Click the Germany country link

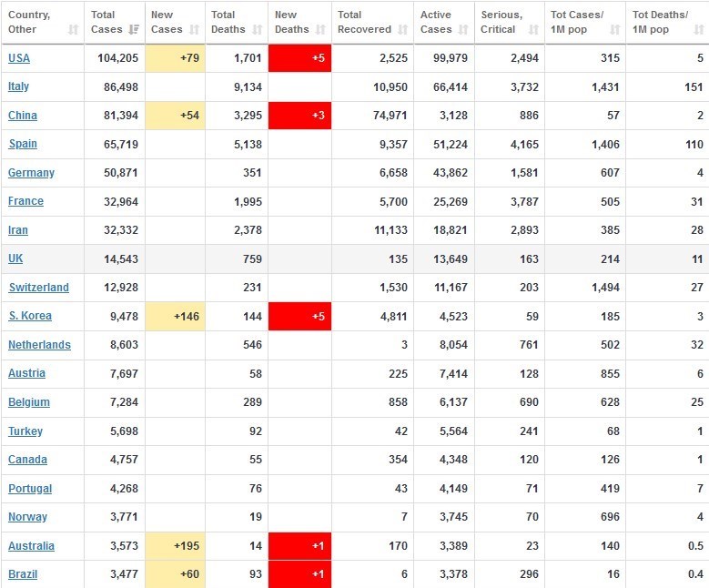31,173
